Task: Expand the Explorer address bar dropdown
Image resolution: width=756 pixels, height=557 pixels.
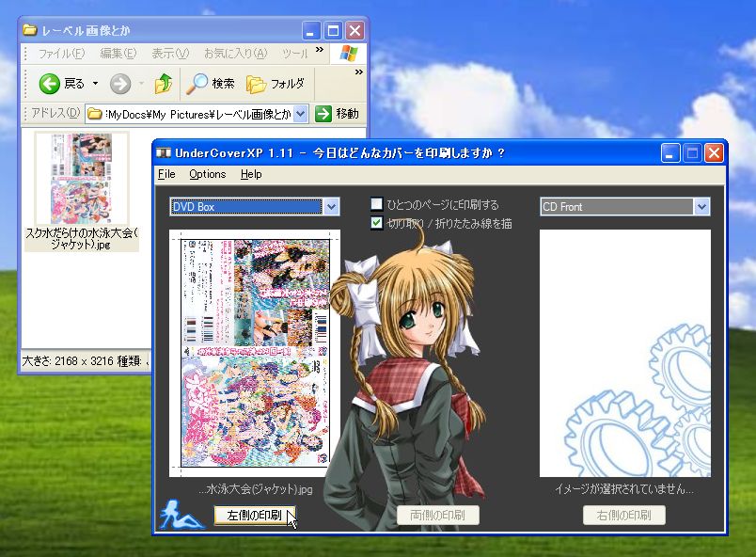Action: point(300,114)
